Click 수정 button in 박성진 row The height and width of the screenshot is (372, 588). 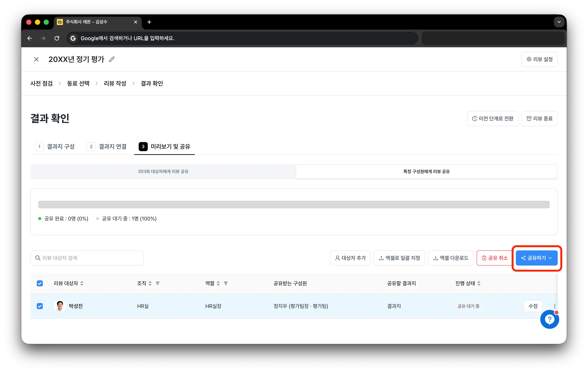tap(533, 306)
